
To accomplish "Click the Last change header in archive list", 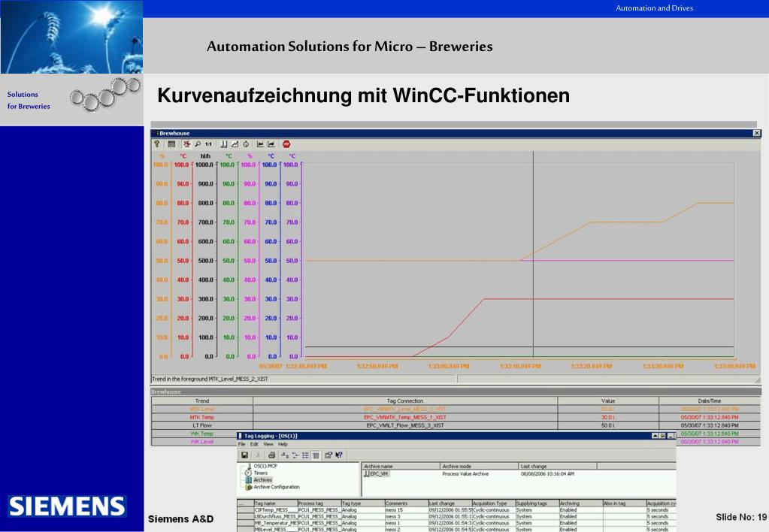I will (x=558, y=467).
